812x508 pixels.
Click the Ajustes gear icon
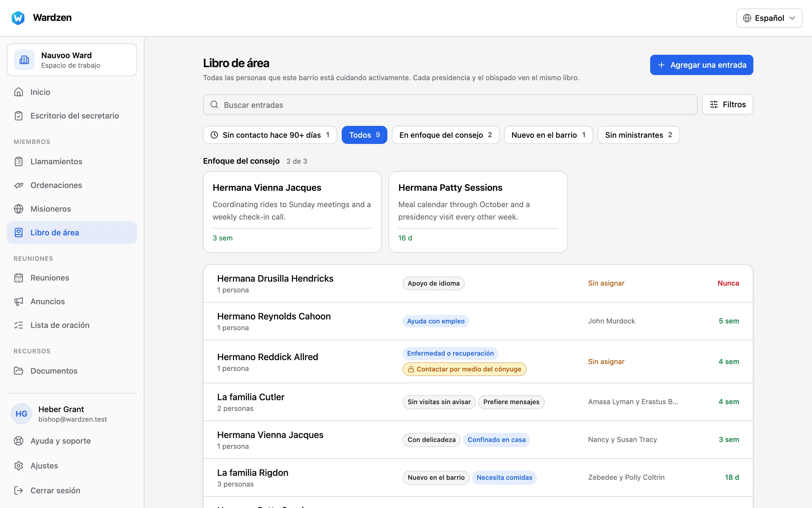coord(19,465)
